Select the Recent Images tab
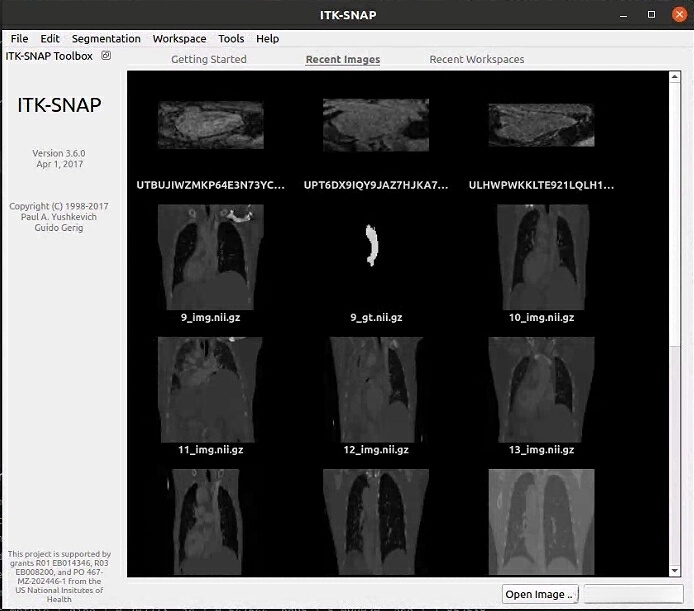This screenshot has height=611, width=694. [x=342, y=59]
